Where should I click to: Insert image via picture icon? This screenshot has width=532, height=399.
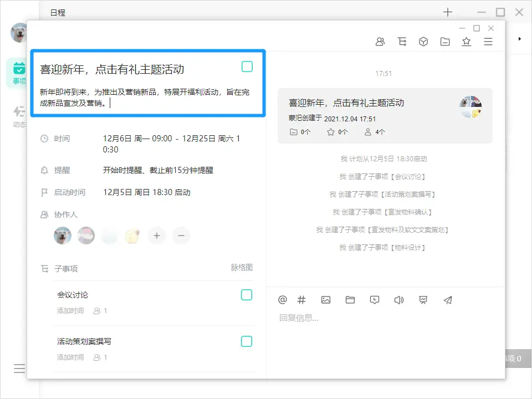coord(326,300)
